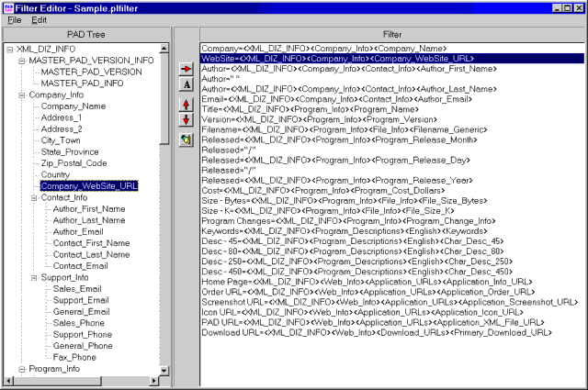
Task: Collapse the Support_Info tree node
Action: [35, 277]
